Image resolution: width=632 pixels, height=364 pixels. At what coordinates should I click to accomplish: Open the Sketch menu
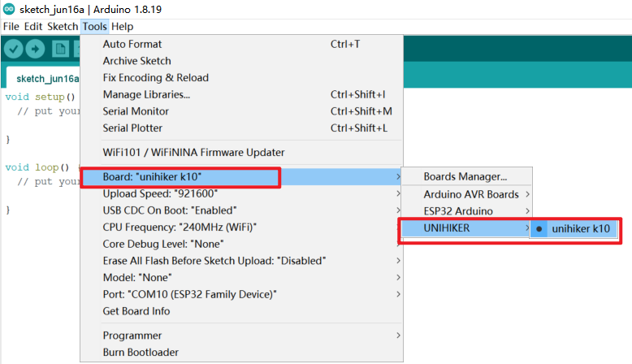point(63,27)
